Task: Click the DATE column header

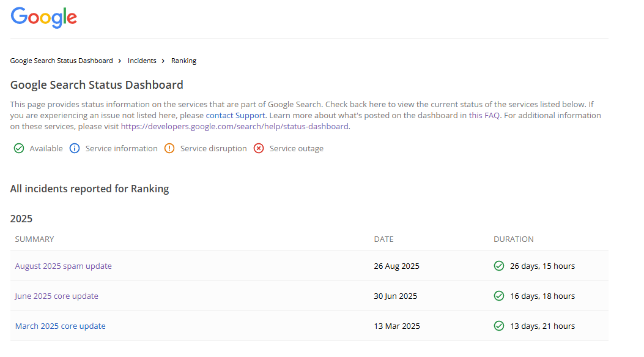Action: tap(383, 239)
